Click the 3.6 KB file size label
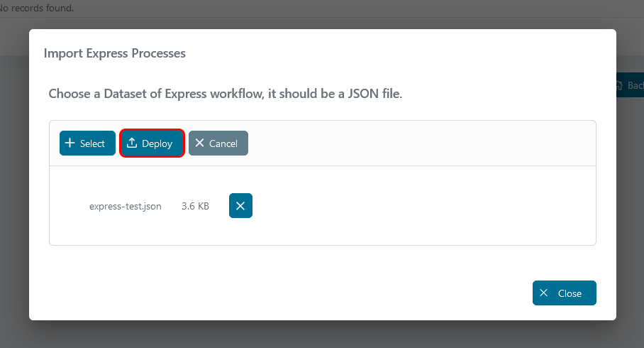The image size is (644, 348). [x=195, y=207]
